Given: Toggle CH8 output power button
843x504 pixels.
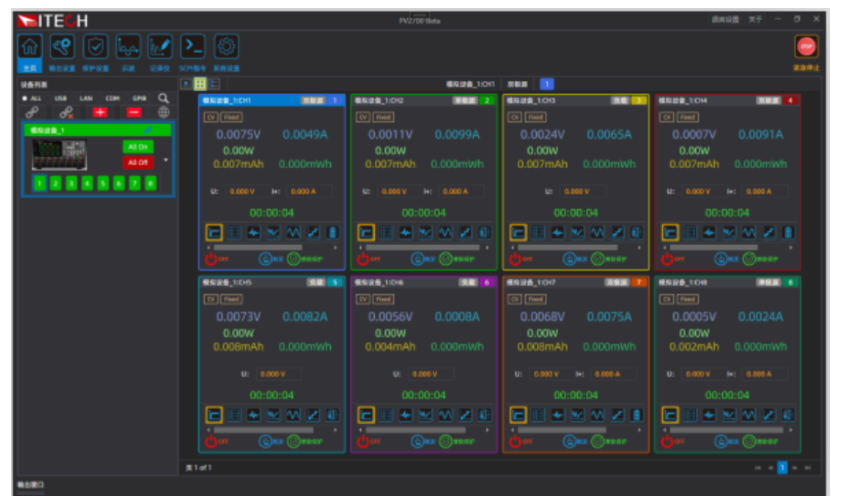Looking at the screenshot, I should click(667, 441).
